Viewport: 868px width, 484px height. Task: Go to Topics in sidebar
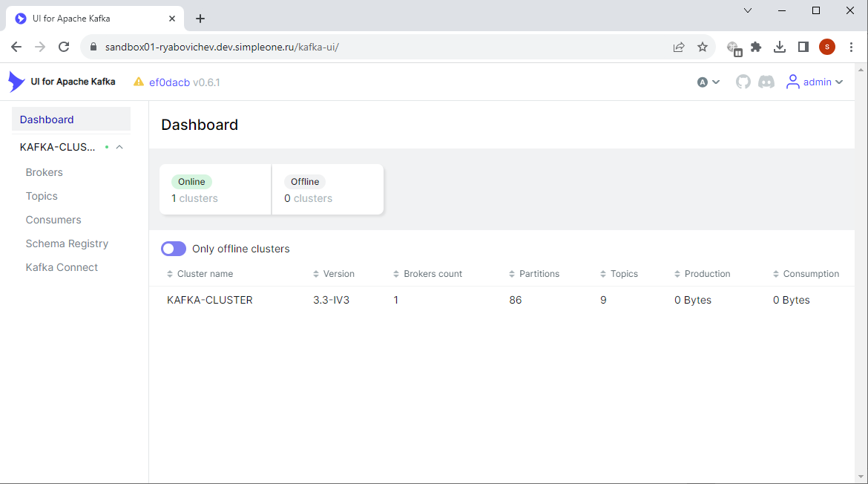pos(42,196)
